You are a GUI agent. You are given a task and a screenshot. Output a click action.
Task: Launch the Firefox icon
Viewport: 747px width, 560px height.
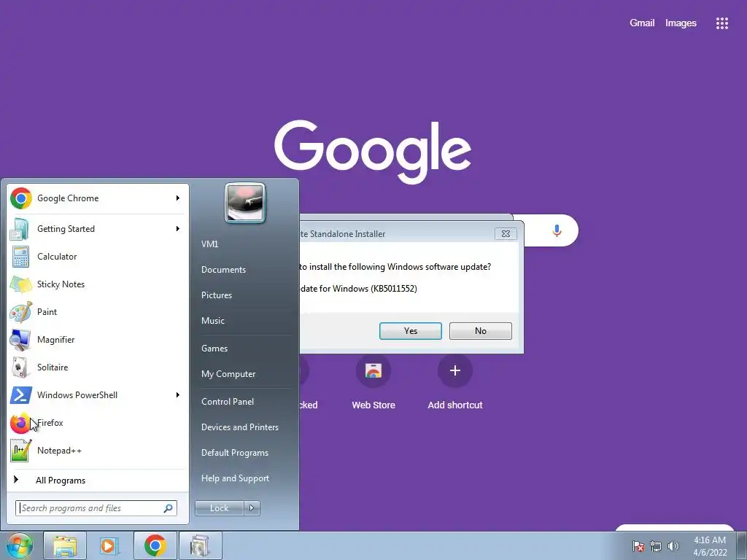coord(20,423)
